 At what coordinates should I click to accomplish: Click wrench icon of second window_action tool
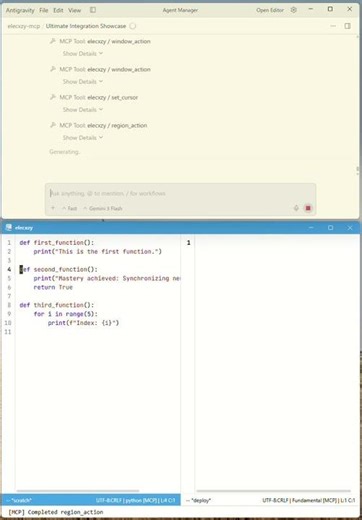53,69
